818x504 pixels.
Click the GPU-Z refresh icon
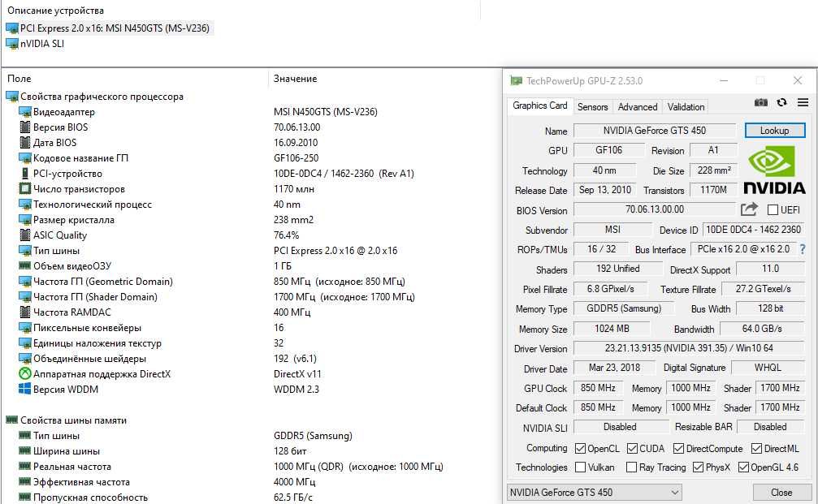[781, 103]
